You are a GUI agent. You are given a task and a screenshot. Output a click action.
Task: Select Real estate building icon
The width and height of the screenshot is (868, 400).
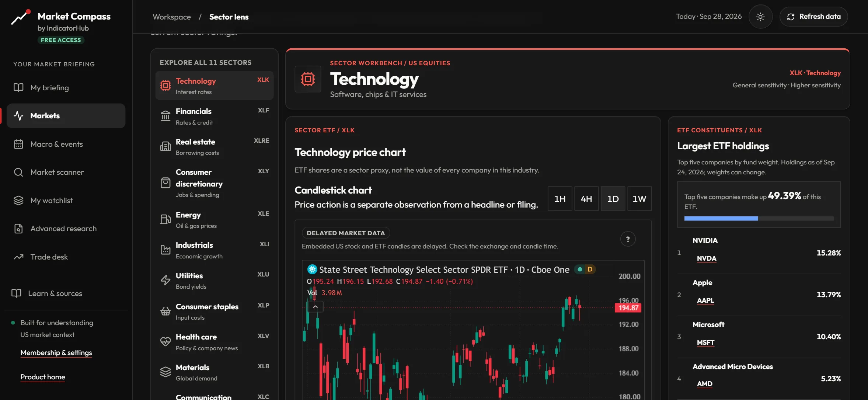165,146
